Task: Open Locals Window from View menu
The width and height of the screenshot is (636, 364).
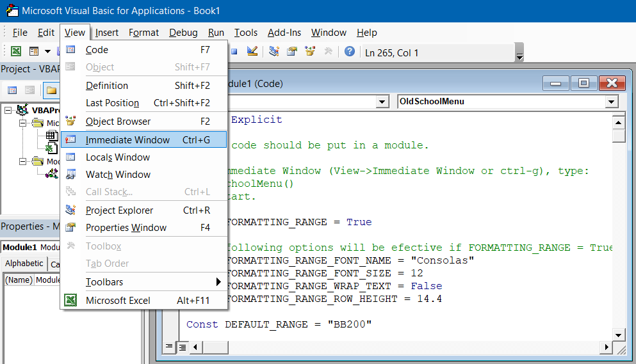Action: tap(144, 157)
